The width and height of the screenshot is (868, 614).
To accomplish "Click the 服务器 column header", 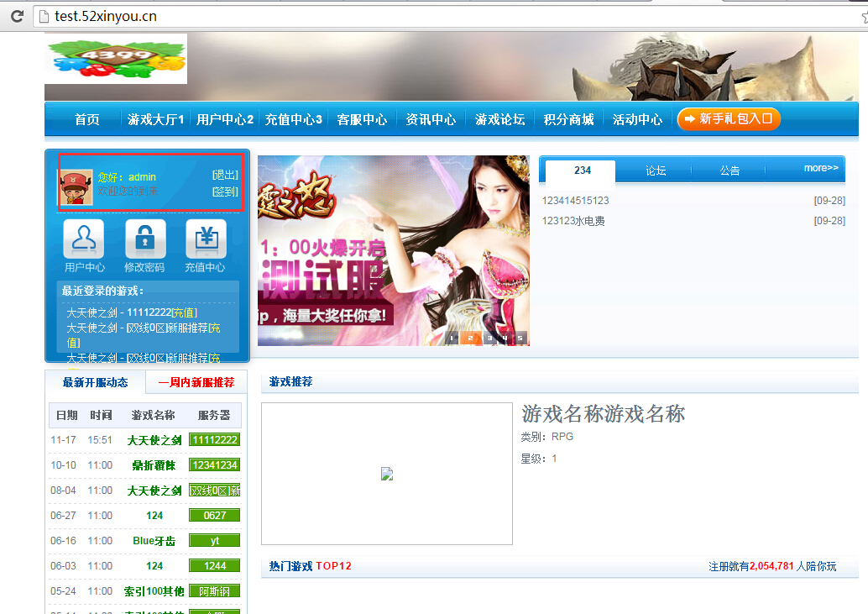I will (214, 415).
